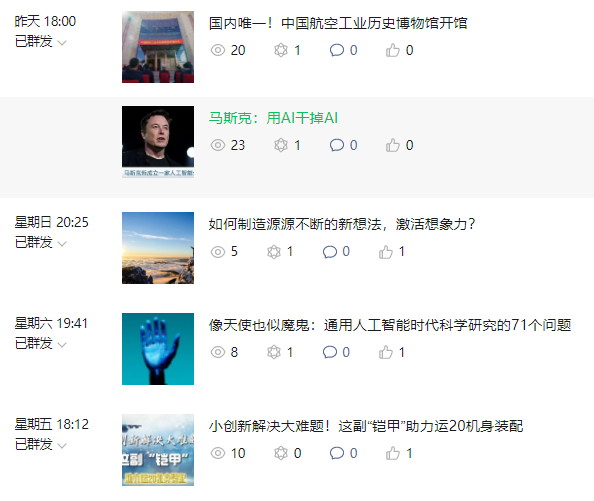Viewport: 594px width, 501px height.
Task: Click the thumbs-up icon on the 航空工业历史博物馆 article
Action: click(x=393, y=50)
